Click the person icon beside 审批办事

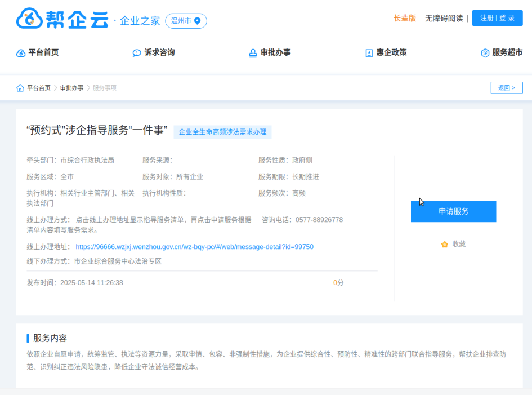click(x=252, y=52)
